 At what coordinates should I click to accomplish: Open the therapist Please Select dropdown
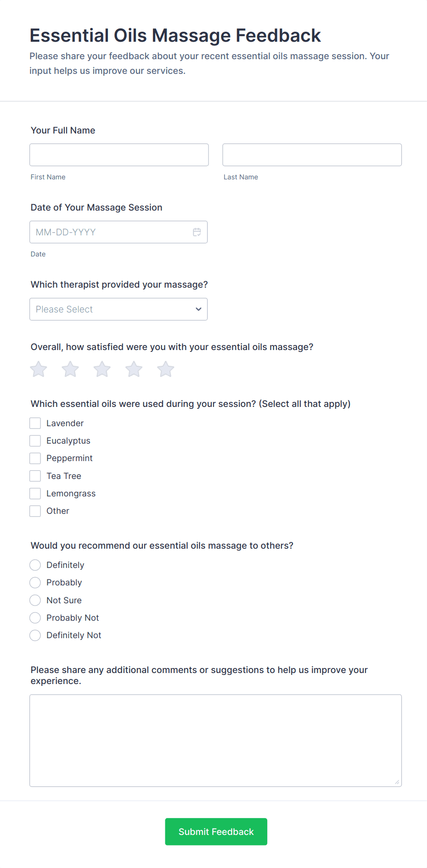118,309
